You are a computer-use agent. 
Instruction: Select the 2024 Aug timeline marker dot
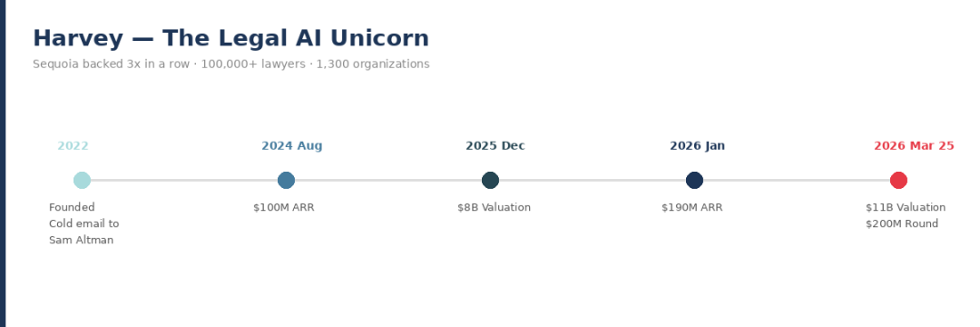[286, 180]
